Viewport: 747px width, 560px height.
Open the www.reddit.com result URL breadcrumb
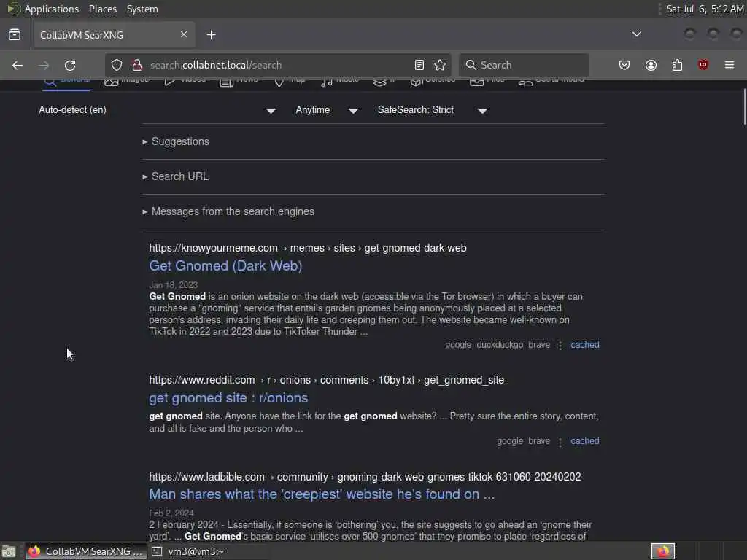pos(326,380)
